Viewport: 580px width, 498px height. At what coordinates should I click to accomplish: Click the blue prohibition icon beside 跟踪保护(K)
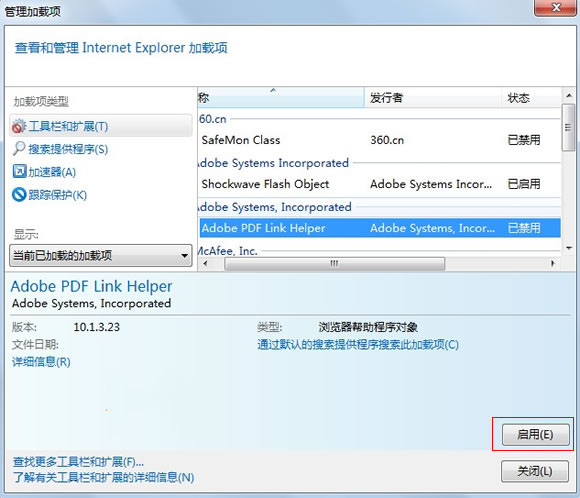19,194
